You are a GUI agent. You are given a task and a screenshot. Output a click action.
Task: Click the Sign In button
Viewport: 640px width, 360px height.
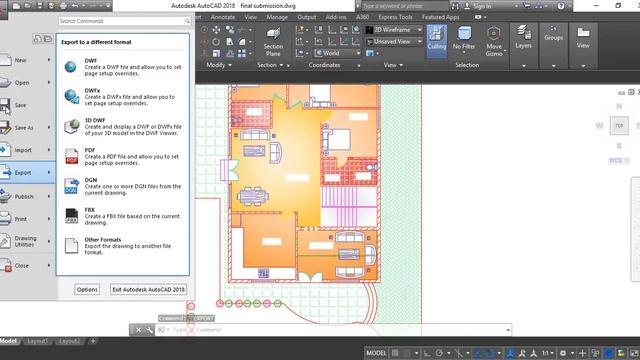478,6
